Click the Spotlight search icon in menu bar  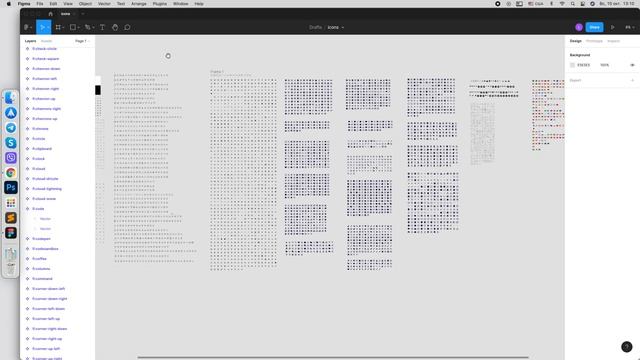pos(573,4)
